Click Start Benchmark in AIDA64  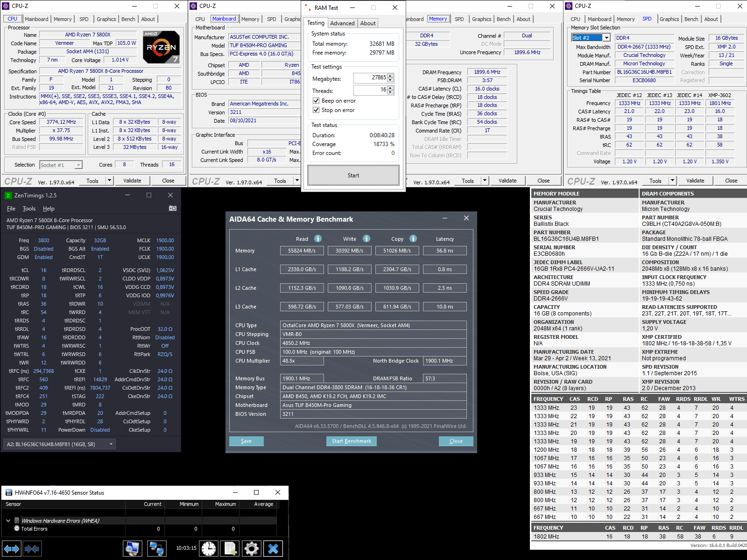(352, 441)
